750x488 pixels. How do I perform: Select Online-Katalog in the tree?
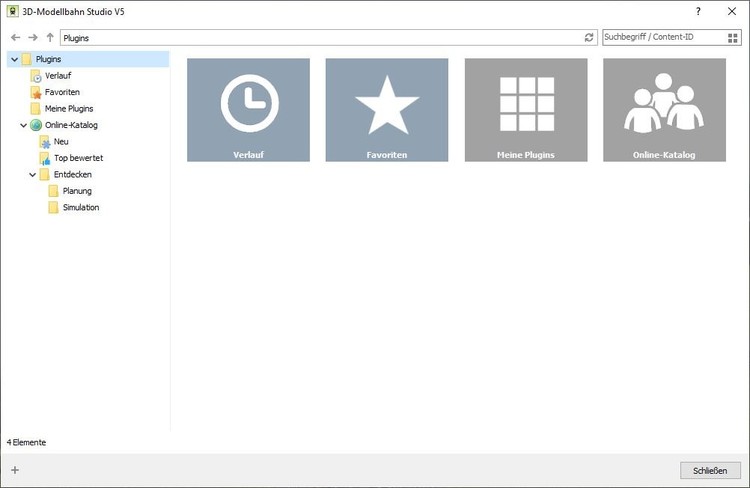point(71,125)
